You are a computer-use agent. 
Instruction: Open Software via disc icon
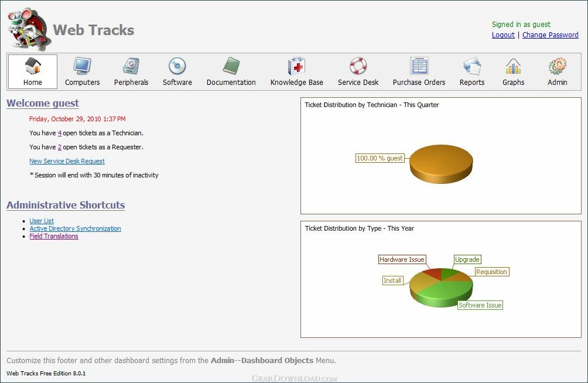[177, 66]
